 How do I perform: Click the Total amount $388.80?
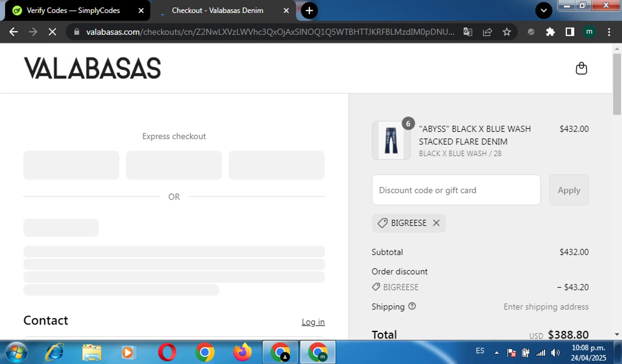coord(568,335)
